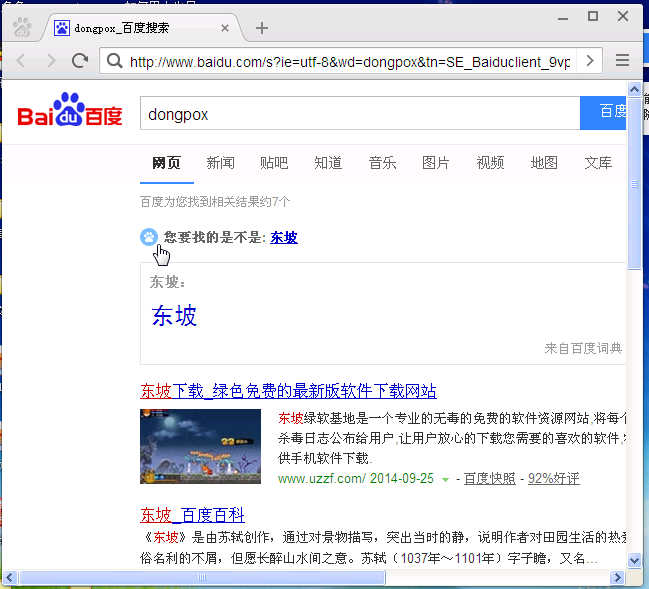Image resolution: width=649 pixels, height=589 pixels.
Task: Click the gray Baidu paw browser icon
Action: click(22, 27)
